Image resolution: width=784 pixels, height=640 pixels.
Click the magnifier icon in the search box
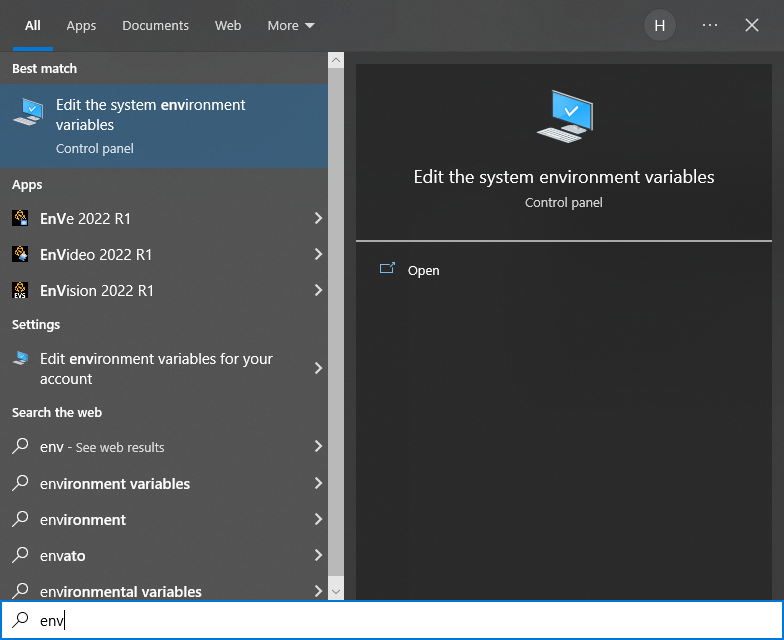click(20, 620)
